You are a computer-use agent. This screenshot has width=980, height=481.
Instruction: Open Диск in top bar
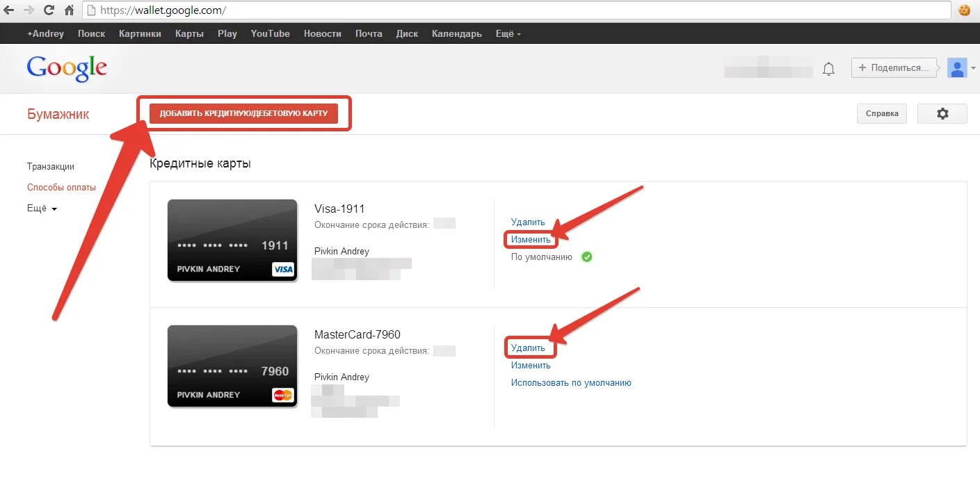pos(407,33)
